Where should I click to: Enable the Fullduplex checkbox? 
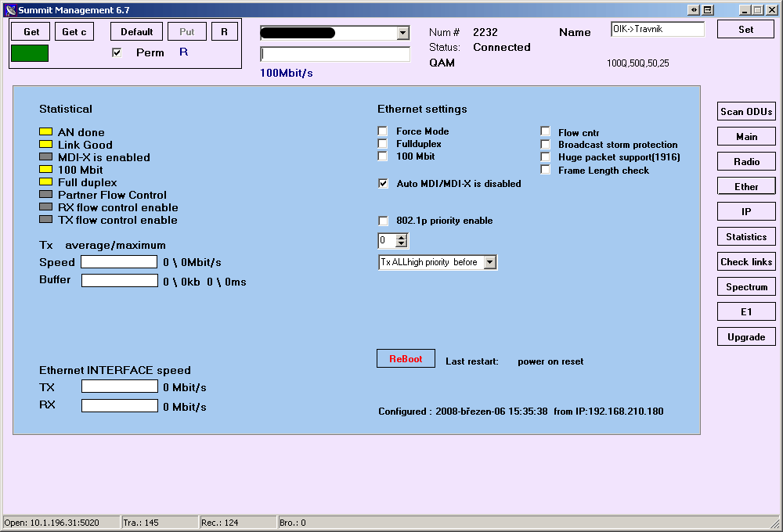[383, 144]
